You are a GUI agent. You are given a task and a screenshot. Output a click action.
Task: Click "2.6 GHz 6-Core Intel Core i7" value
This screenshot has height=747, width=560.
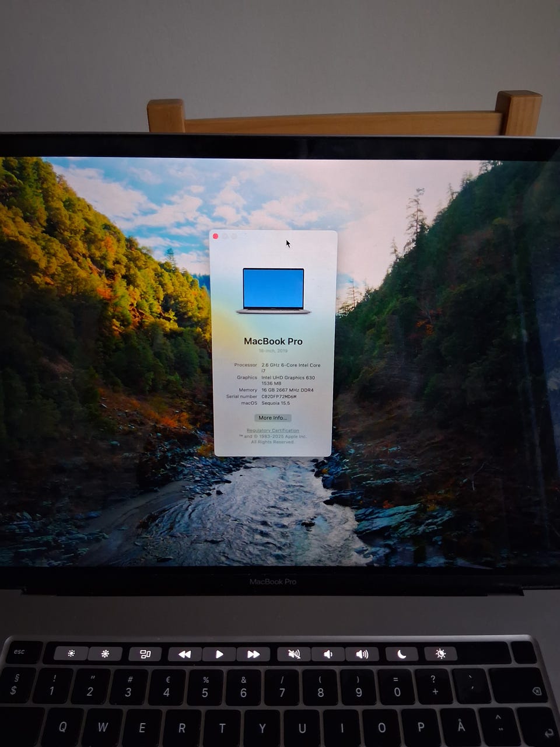pos(290,368)
